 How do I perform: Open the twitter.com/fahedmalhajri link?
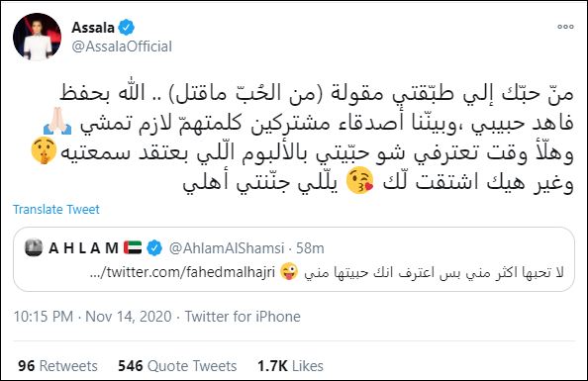click(182, 272)
